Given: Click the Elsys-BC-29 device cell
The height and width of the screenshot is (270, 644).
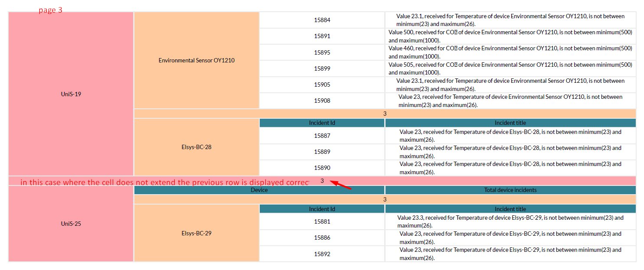Looking at the screenshot, I should (x=196, y=233).
